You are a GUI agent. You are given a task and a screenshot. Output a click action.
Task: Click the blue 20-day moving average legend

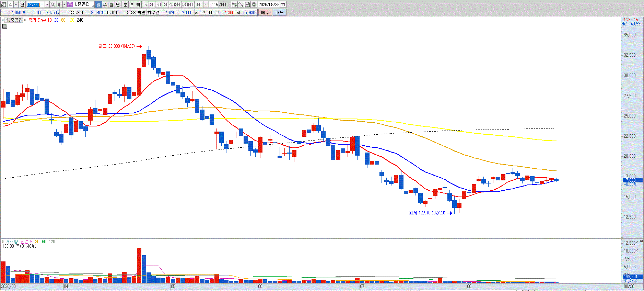(56, 20)
